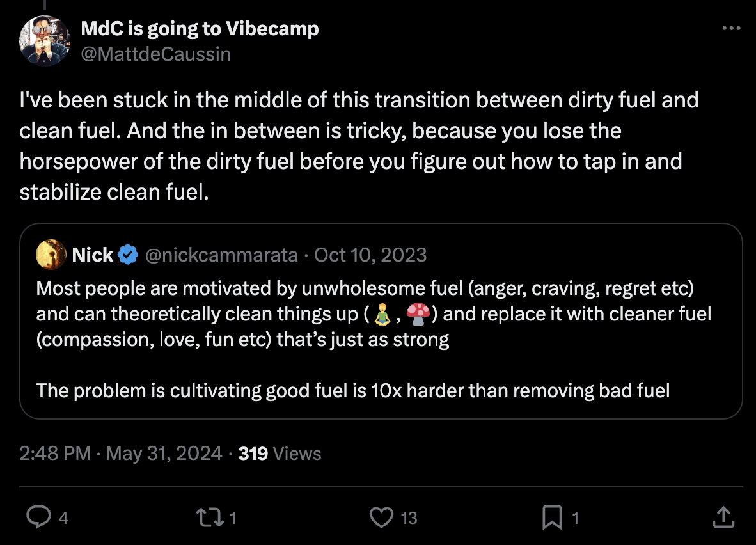Click the mushroom emoji in quoted tweet
This screenshot has height=545, width=756.
(x=418, y=314)
